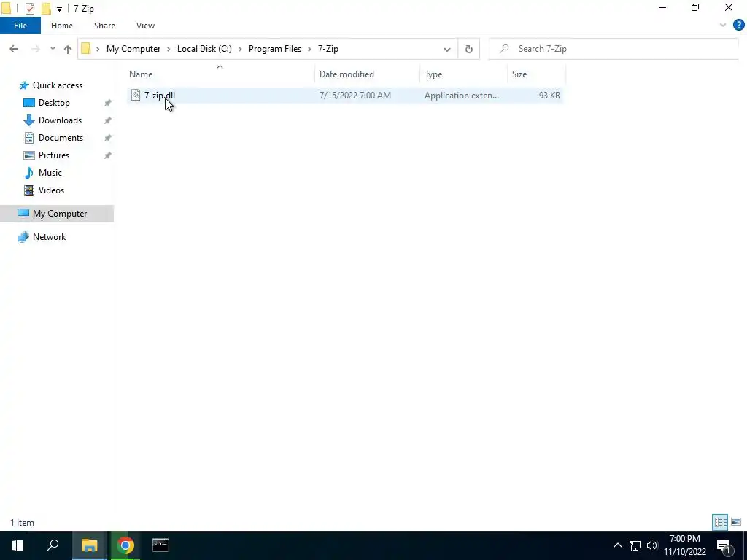Image resolution: width=747 pixels, height=560 pixels.
Task: Sort by the Type column header
Action: (x=433, y=74)
